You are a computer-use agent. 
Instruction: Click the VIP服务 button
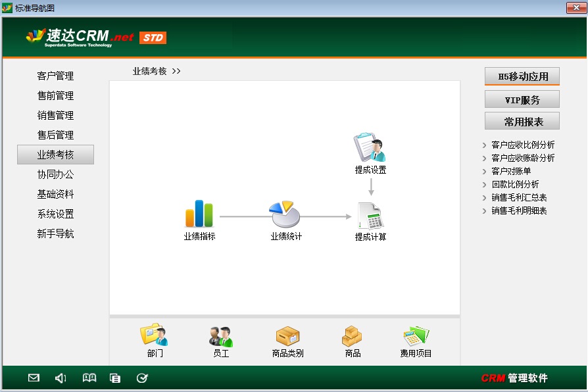[x=522, y=99]
